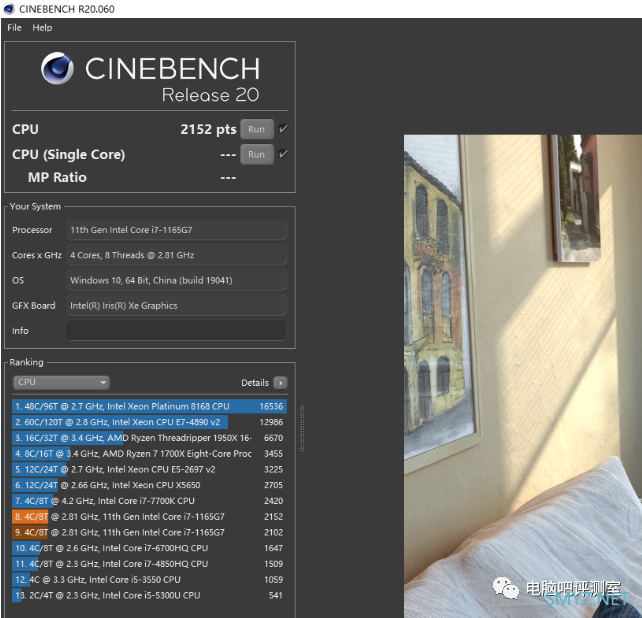Select the Ryzen 7 1700X ranking row
This screenshot has height=618, width=642.
click(149, 454)
